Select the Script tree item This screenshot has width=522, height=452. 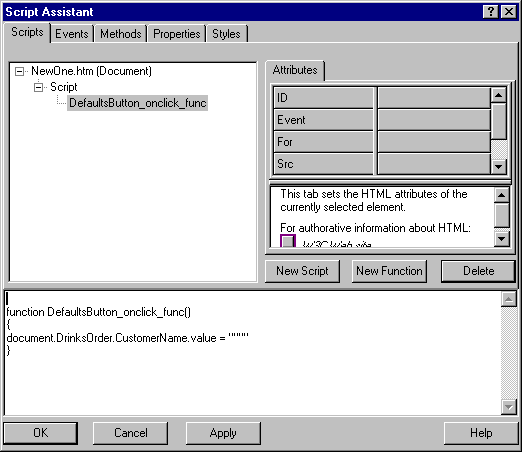pyautogui.click(x=64, y=87)
